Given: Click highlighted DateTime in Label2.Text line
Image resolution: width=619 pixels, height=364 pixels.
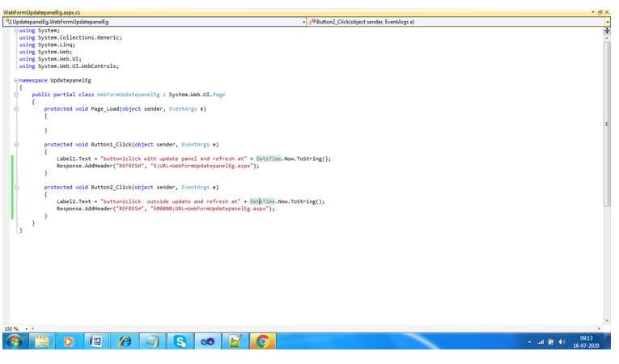Looking at the screenshot, I should click(x=262, y=201).
